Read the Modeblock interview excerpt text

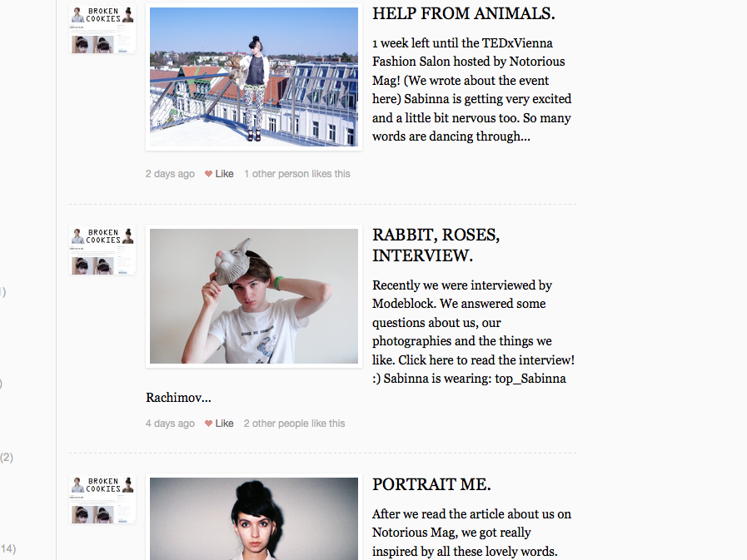click(x=361, y=341)
